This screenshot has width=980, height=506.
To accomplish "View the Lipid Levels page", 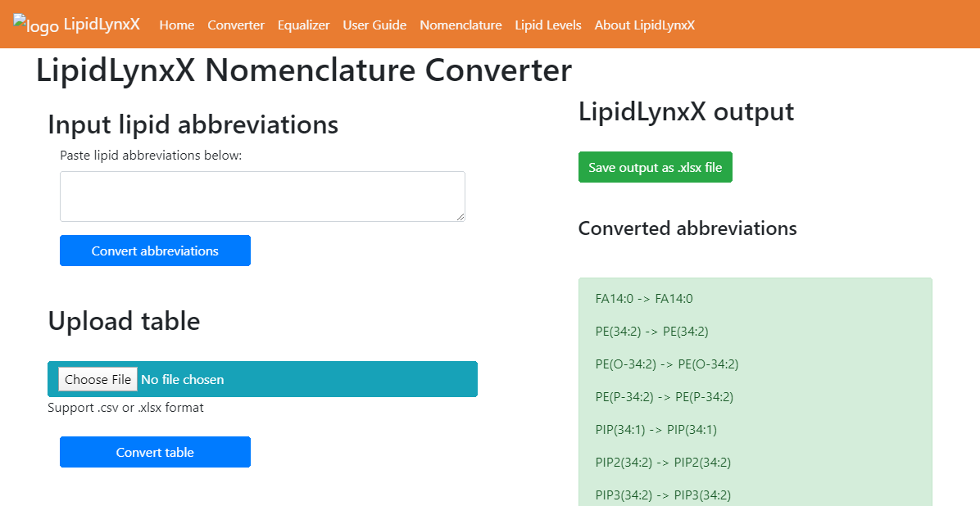I will coord(548,25).
